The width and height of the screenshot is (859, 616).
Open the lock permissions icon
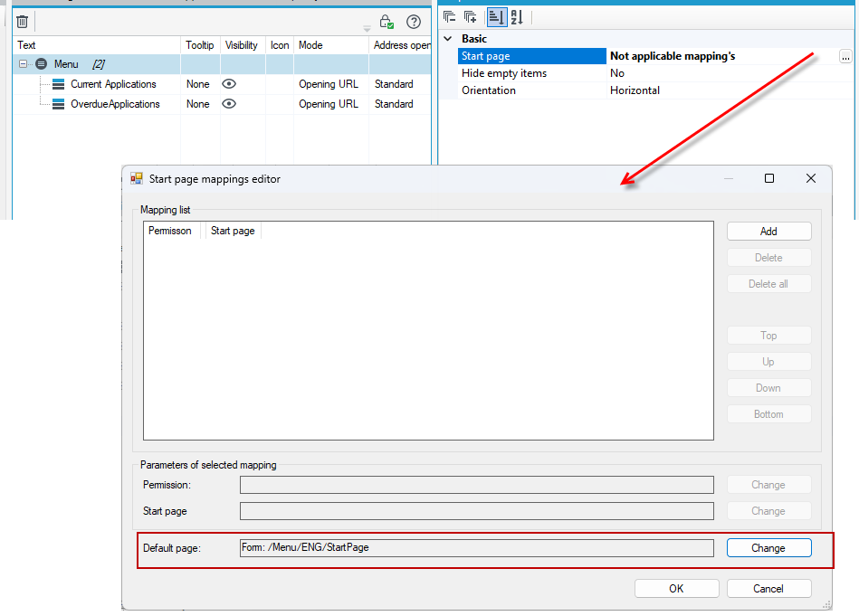pos(387,22)
